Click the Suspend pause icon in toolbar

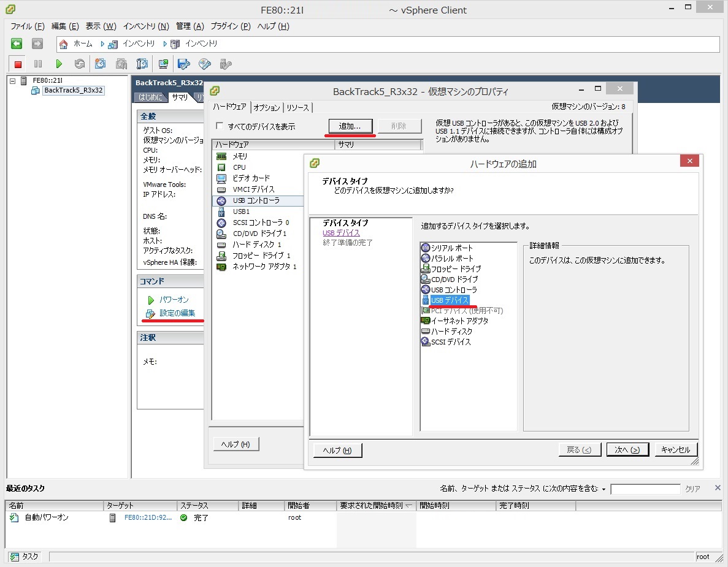[x=38, y=64]
